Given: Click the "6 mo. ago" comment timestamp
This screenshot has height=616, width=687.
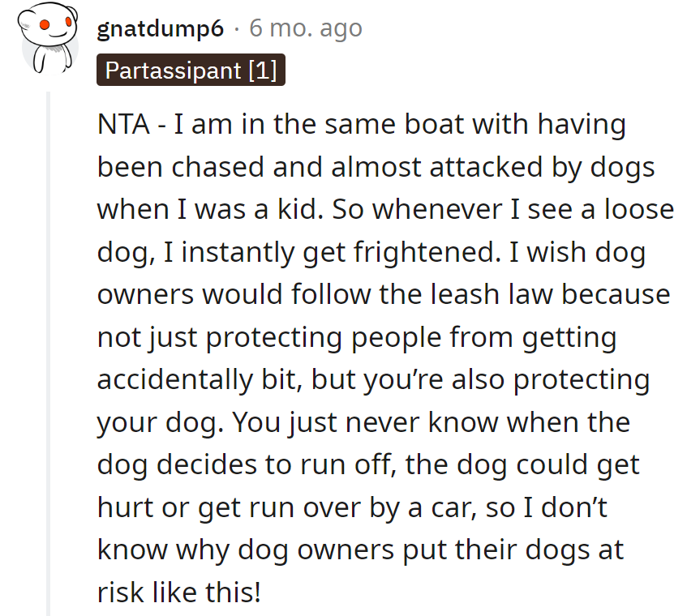Looking at the screenshot, I should (305, 29).
